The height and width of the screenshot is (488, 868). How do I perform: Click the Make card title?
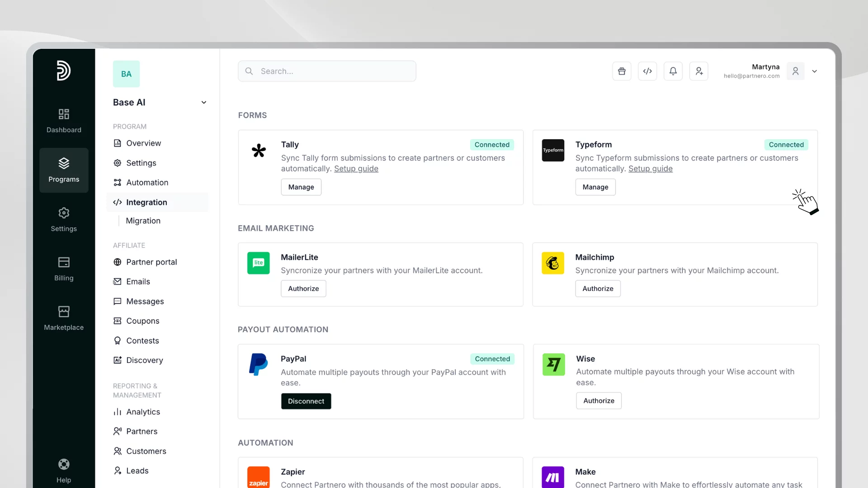coord(585,472)
